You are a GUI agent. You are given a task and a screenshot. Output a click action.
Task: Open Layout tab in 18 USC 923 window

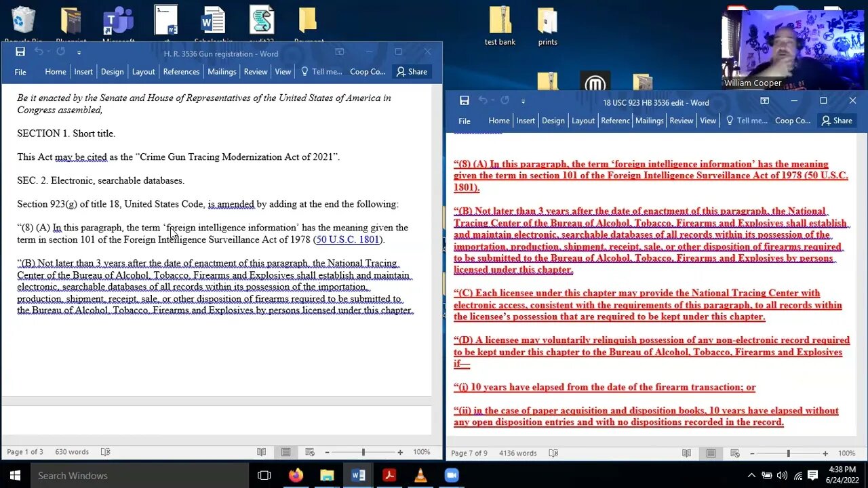[x=583, y=121]
